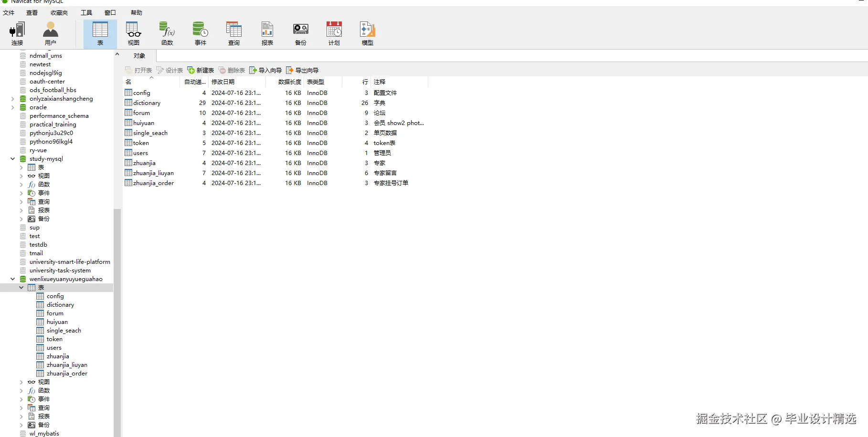Expand 视图 under wenlixueyuanyuyueguahao
The image size is (868, 437).
(x=21, y=382)
